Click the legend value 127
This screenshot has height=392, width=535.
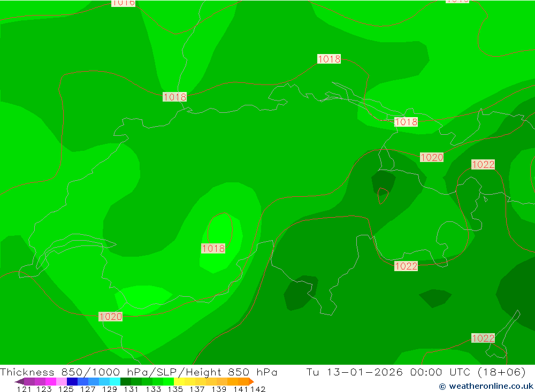click(x=88, y=389)
